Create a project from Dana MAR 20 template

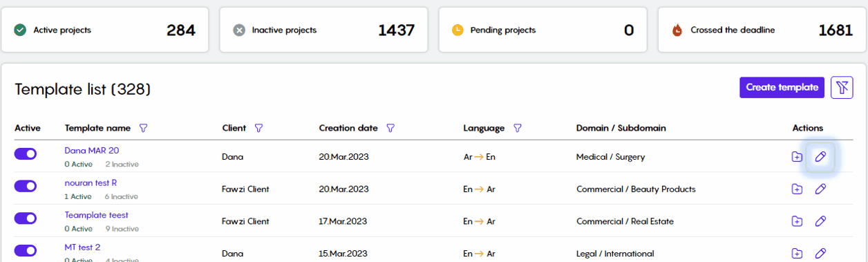797,157
